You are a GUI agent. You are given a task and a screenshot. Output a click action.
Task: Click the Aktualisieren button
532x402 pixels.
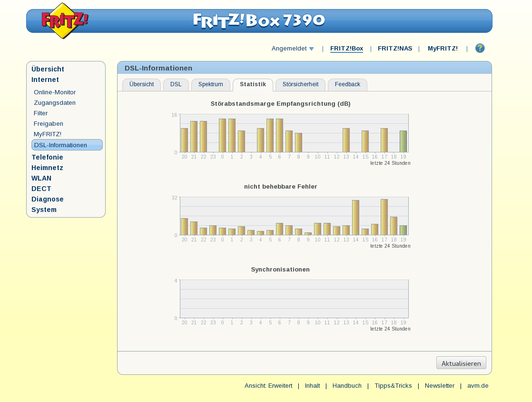461,363
